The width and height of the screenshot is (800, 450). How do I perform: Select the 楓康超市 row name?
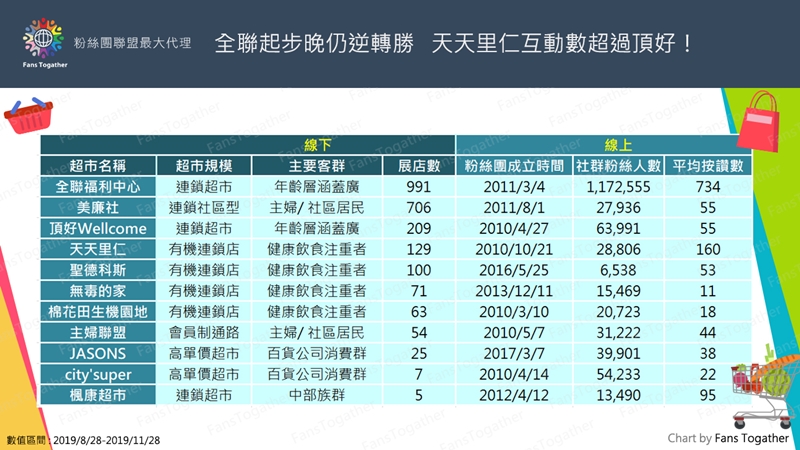tap(98, 395)
